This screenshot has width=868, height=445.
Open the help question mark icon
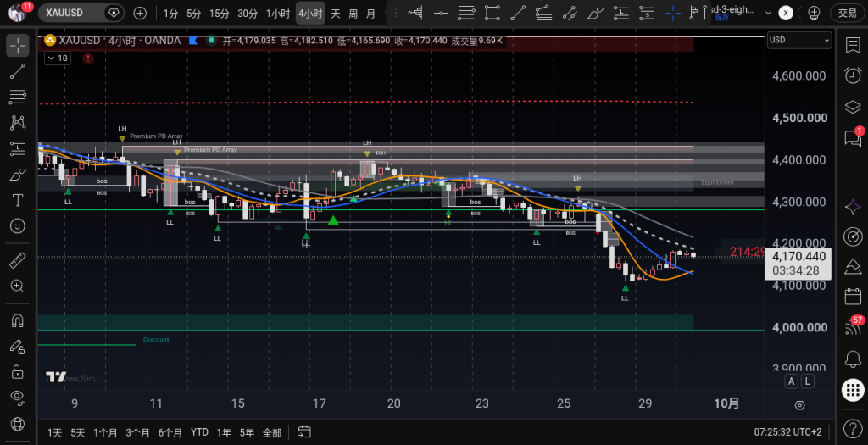(853, 428)
